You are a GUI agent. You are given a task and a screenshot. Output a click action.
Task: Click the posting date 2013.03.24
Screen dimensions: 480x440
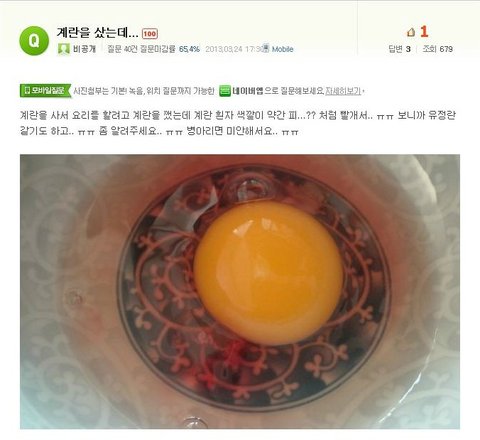tap(224, 49)
